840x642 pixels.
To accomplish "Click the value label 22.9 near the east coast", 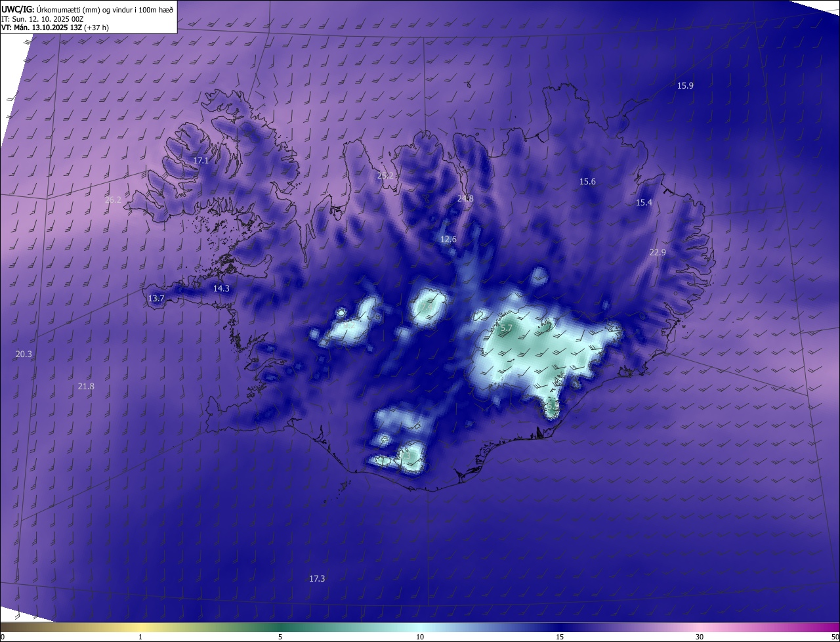I will click(658, 253).
